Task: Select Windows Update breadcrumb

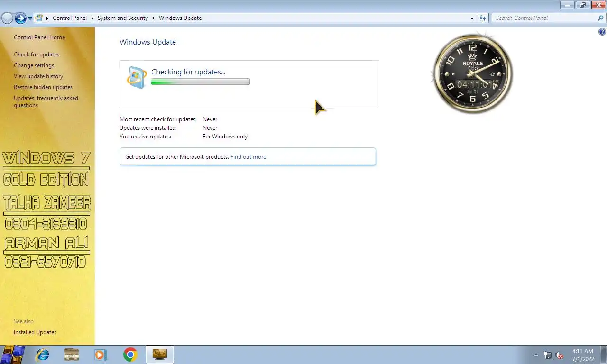Action: (x=180, y=18)
